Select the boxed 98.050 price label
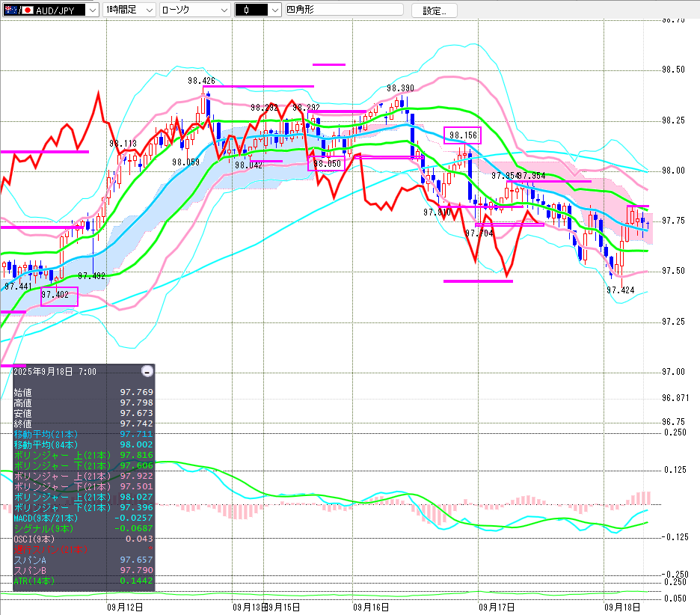 [x=327, y=163]
